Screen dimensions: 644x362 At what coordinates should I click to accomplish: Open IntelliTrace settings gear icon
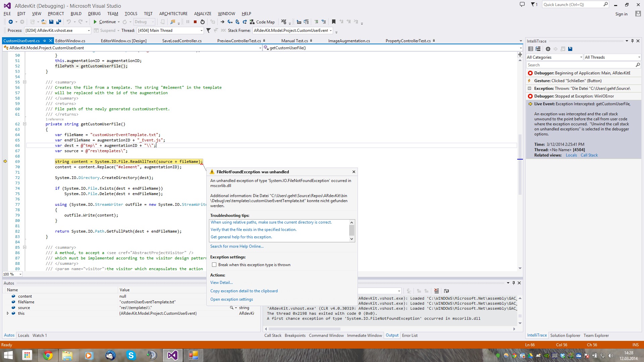point(548,49)
